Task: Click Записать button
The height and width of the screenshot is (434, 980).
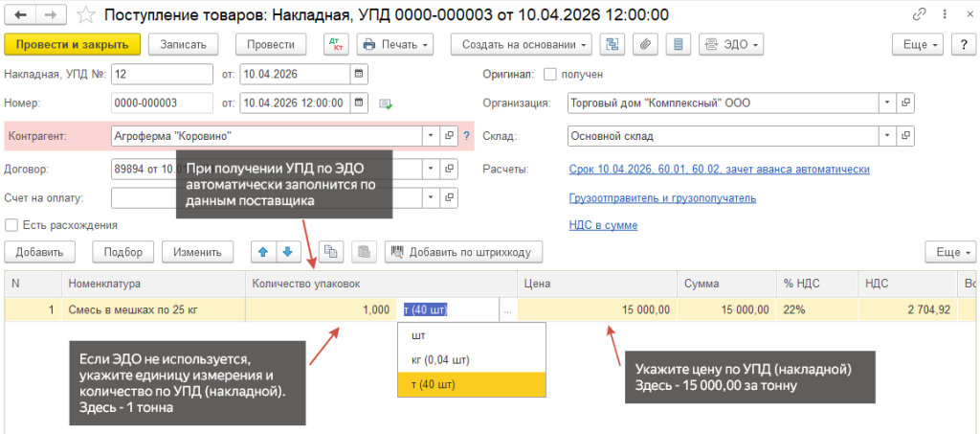Action: point(183,44)
